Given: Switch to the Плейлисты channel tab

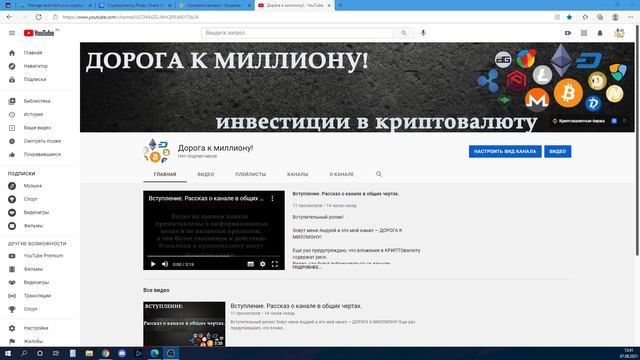Looking at the screenshot, I should pyautogui.click(x=251, y=174).
